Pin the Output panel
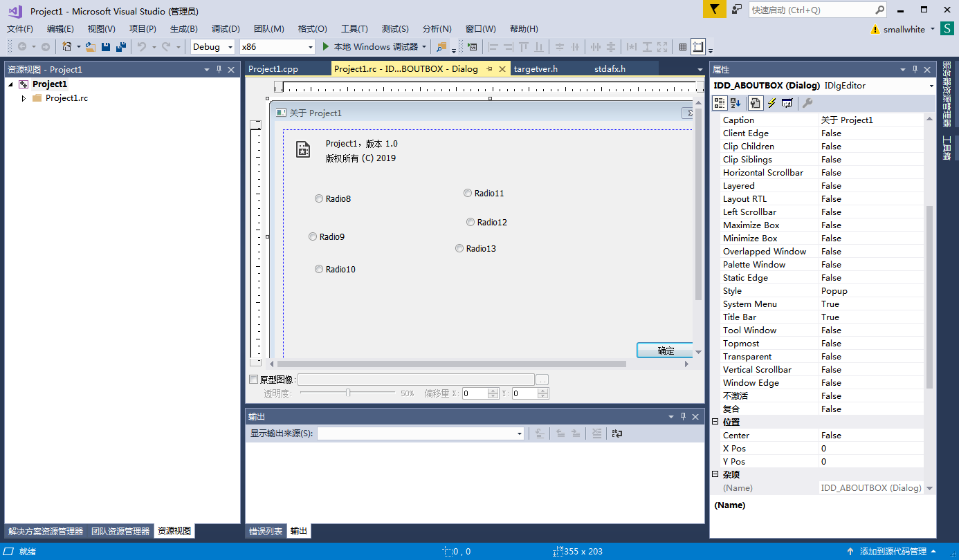This screenshot has width=959, height=560. click(683, 416)
